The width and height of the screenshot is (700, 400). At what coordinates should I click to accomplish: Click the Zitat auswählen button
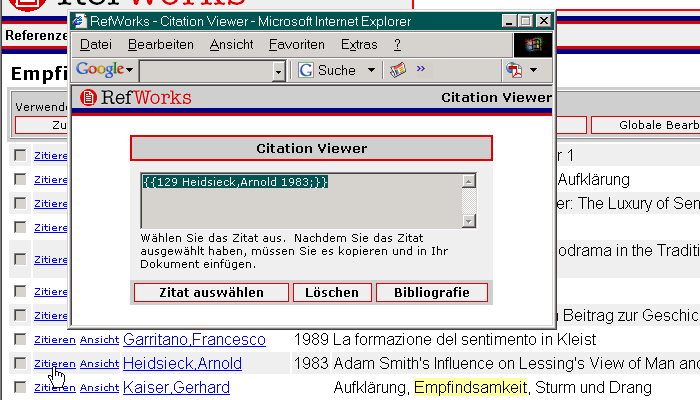(211, 292)
